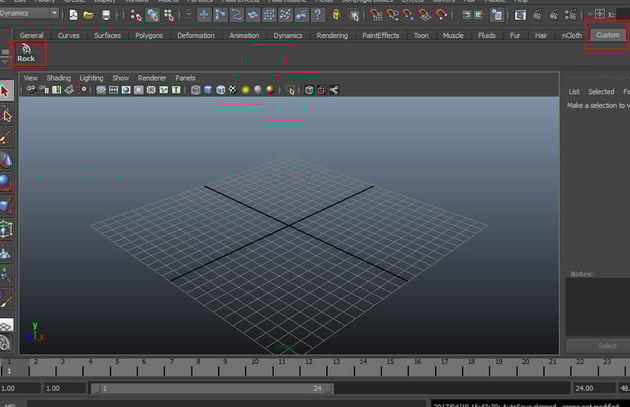Image resolution: width=630 pixels, height=407 pixels.
Task: Toggle textured checker display in viewport
Action: pos(232,90)
